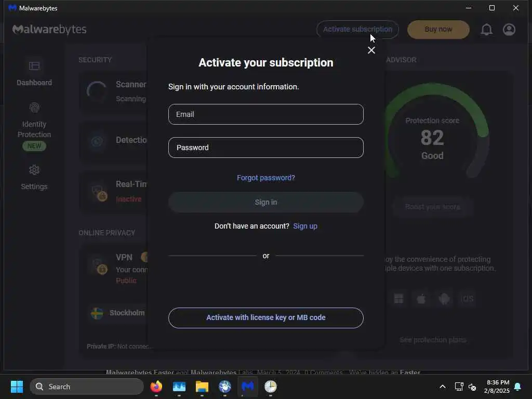Open the taskbar date and time
Viewport: 532px width, 399px height.
click(497, 387)
